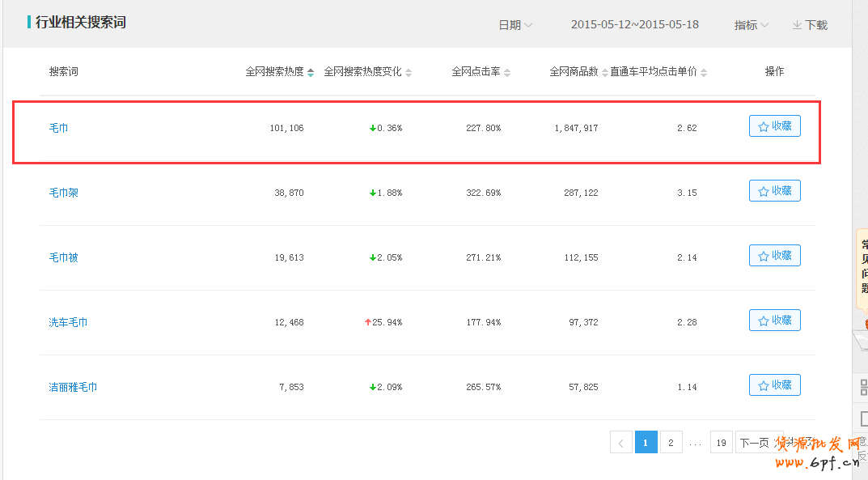Click the previous page arrow
Image resolution: width=868 pixels, height=480 pixels.
coord(621,443)
